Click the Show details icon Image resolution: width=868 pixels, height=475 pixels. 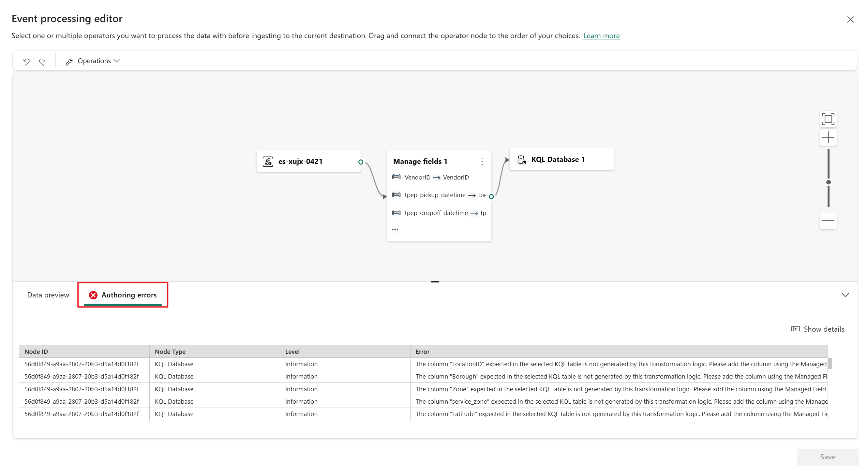(795, 329)
